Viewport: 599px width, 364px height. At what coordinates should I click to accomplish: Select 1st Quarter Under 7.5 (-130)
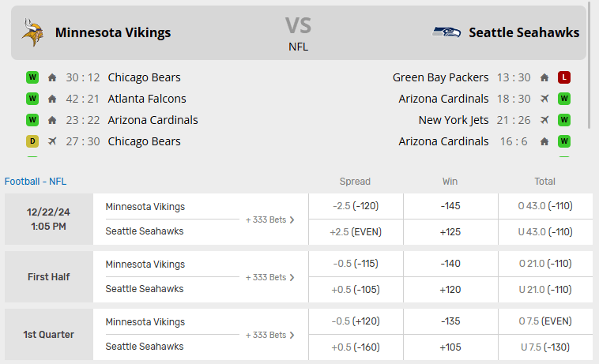click(x=545, y=347)
